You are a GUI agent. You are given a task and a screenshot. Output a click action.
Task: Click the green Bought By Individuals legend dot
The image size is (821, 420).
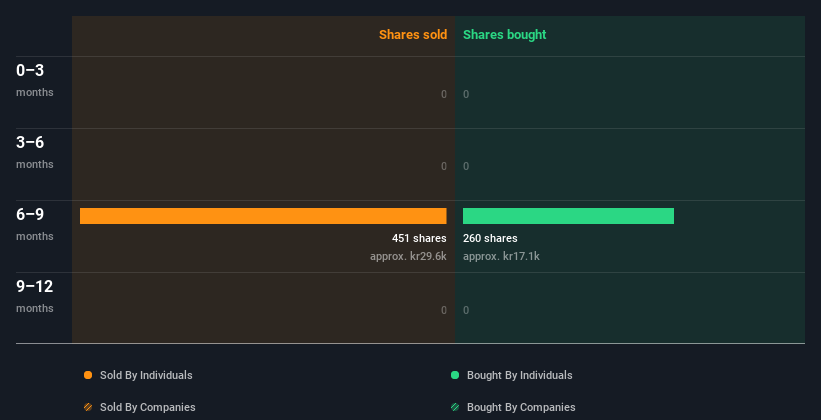455,375
